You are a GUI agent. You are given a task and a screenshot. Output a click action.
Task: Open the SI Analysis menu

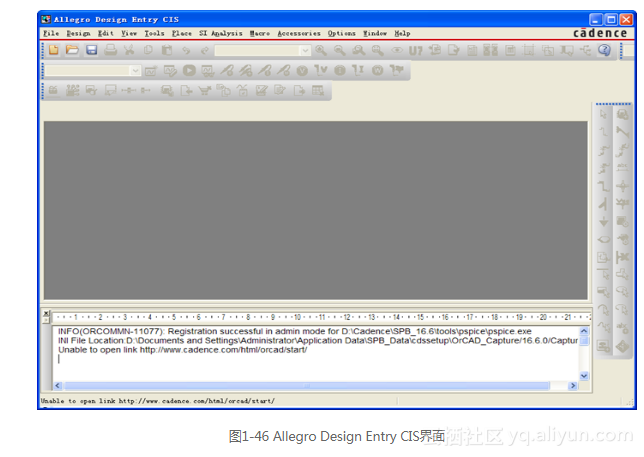(x=219, y=33)
